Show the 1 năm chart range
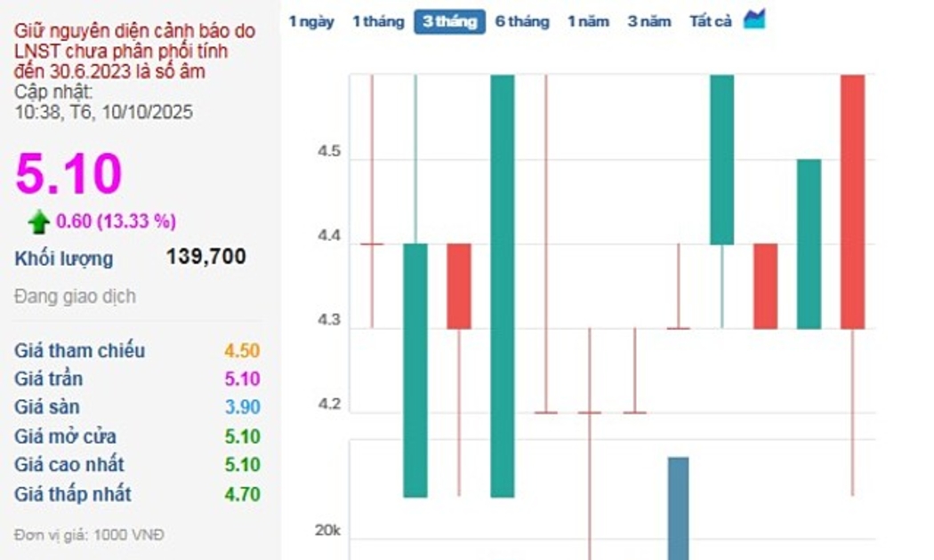 588,21
